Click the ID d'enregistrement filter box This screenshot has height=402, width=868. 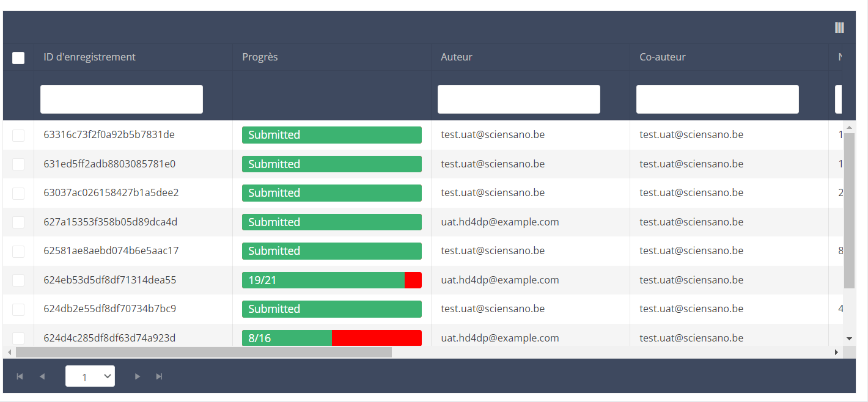[x=121, y=99]
